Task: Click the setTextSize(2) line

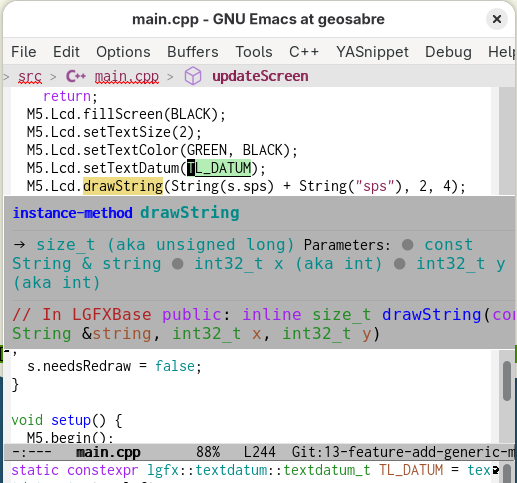Action: 114,132
